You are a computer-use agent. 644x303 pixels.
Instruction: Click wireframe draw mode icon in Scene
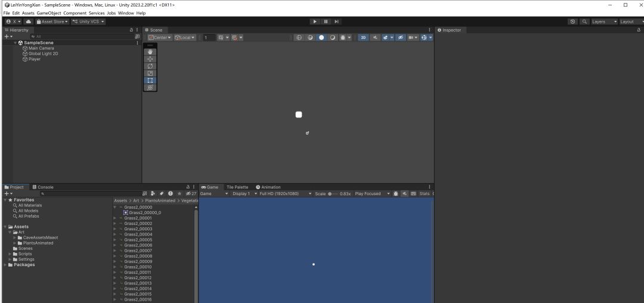pos(299,38)
